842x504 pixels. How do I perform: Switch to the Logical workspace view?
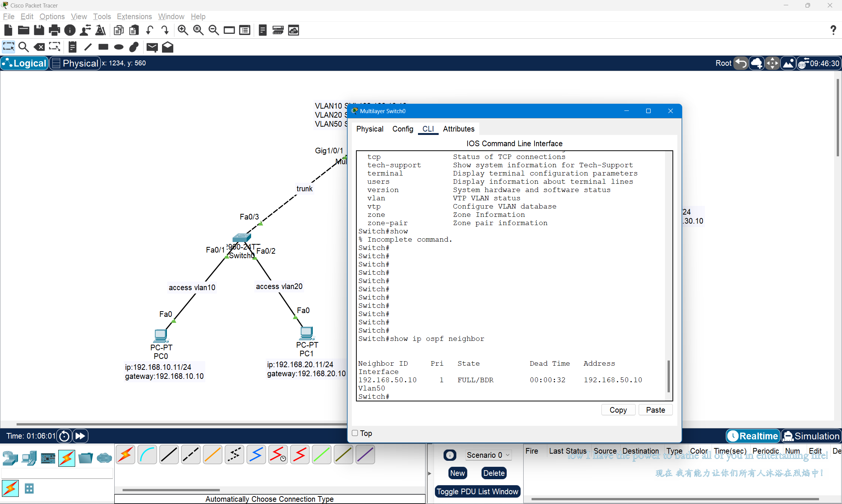[x=25, y=63]
